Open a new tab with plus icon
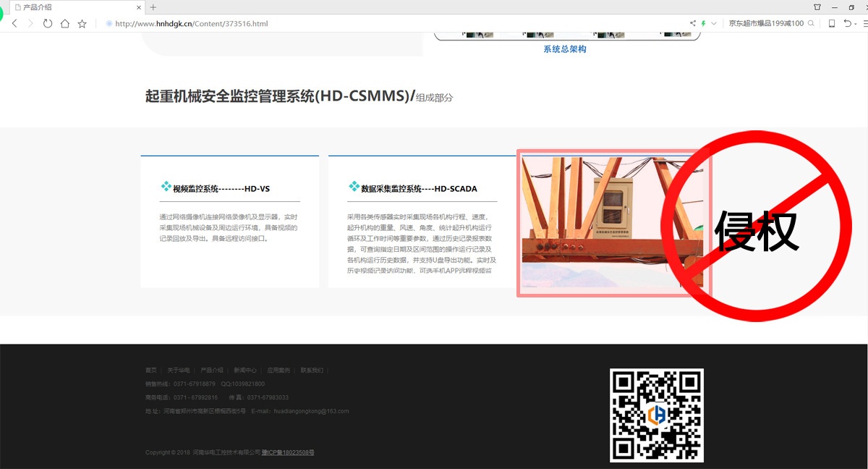Screen dimensions: 868x469 153,7
